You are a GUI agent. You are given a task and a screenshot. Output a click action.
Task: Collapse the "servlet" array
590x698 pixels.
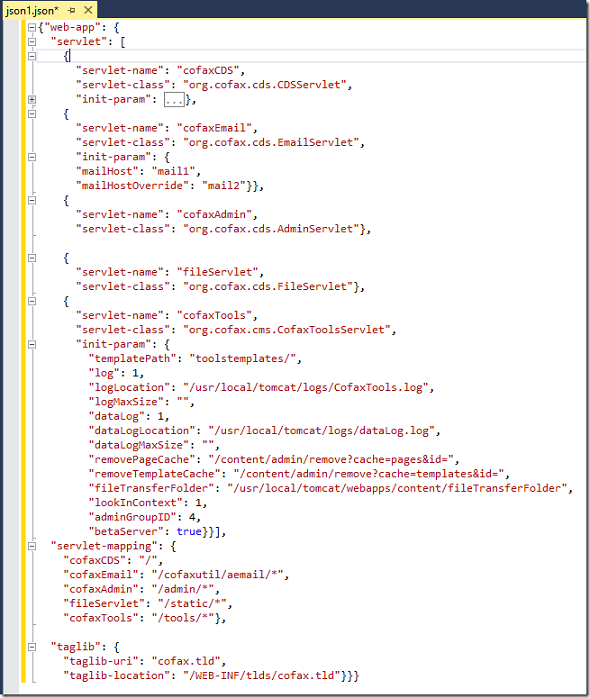[32, 42]
